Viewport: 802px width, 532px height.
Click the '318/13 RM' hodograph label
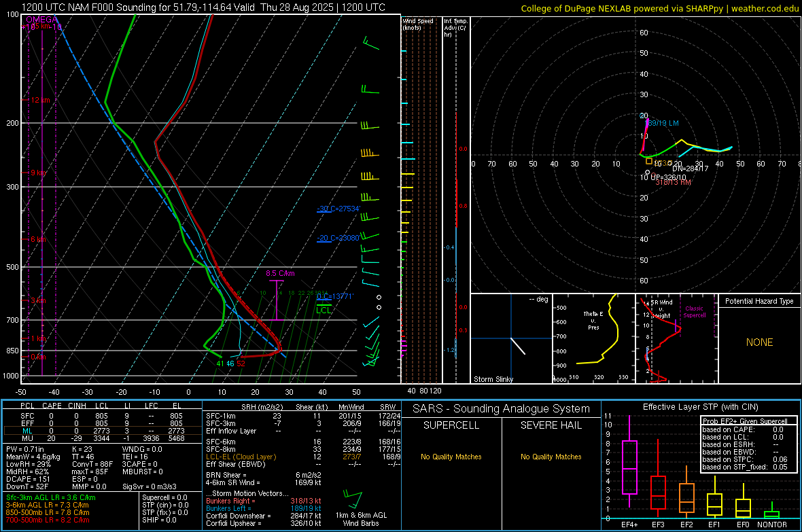click(673, 182)
